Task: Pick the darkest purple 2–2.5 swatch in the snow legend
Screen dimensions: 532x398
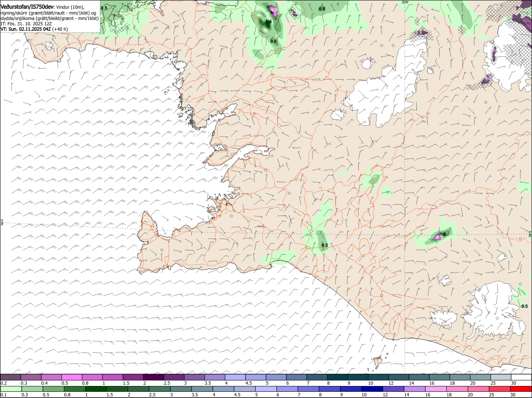Action: (x=153, y=377)
